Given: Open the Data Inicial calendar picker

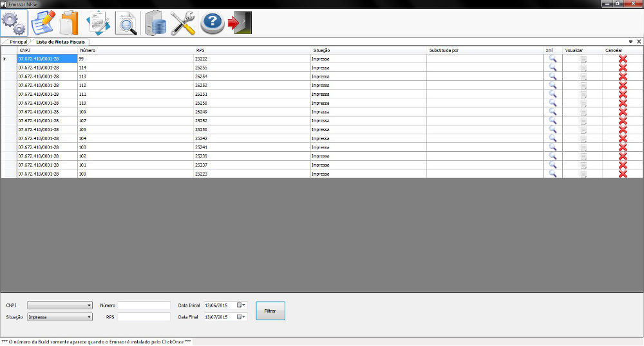Looking at the screenshot, I should click(242, 305).
